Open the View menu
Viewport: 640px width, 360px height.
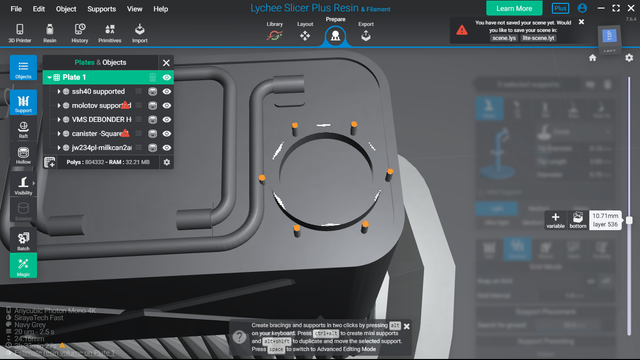(134, 9)
